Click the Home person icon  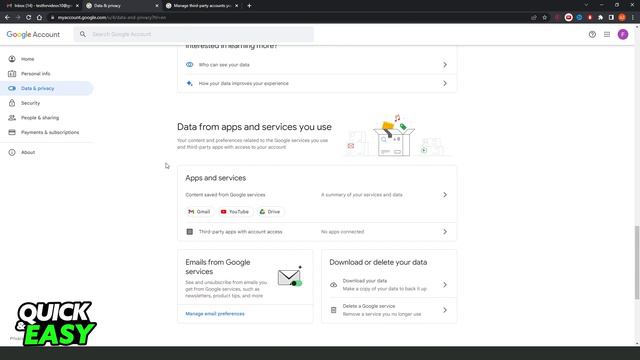12,59
